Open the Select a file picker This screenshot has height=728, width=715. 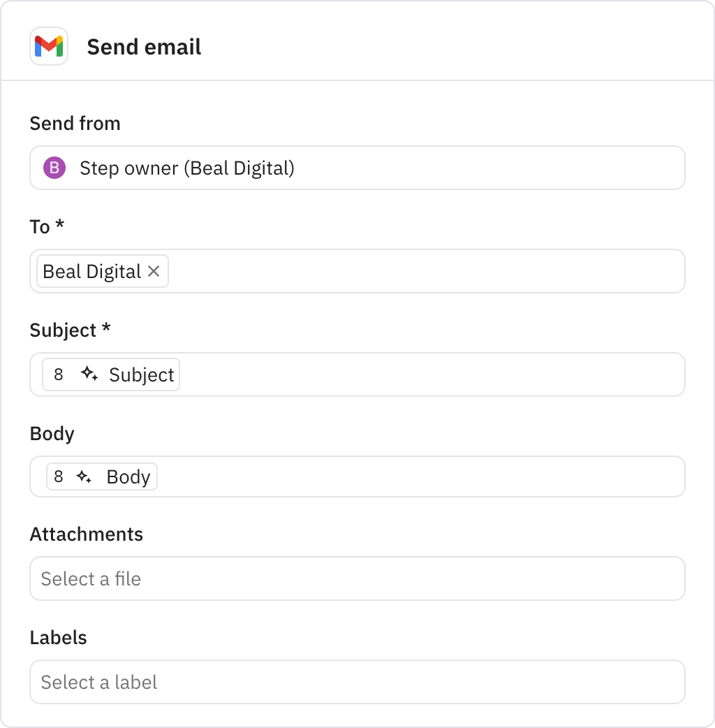tap(357, 578)
